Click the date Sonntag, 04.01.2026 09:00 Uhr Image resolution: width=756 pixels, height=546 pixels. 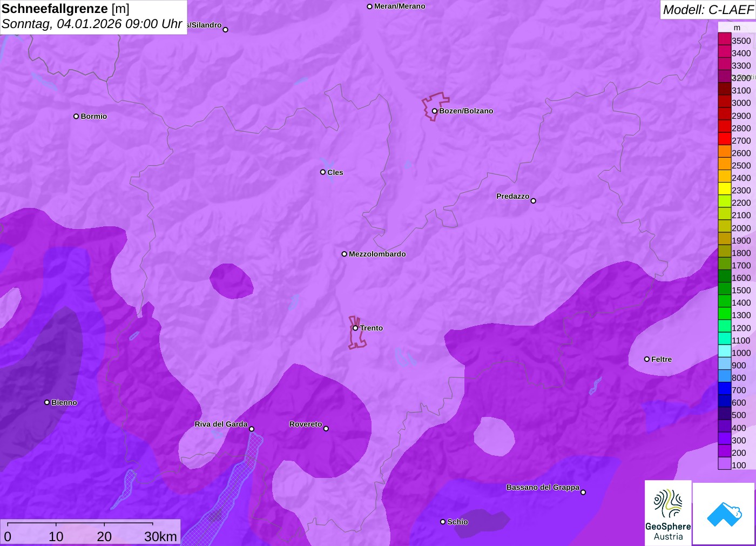click(x=92, y=24)
